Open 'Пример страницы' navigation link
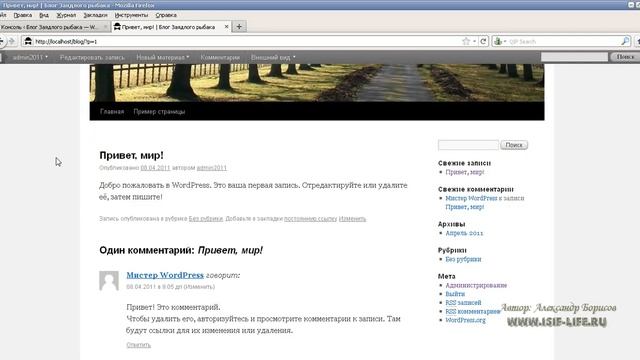This screenshot has height=360, width=640. 159,111
